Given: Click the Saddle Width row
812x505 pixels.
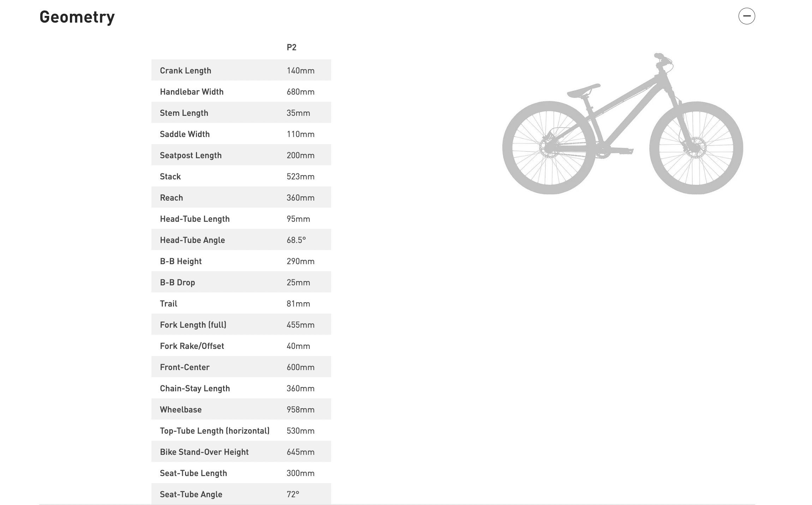Looking at the screenshot, I should coord(241,133).
